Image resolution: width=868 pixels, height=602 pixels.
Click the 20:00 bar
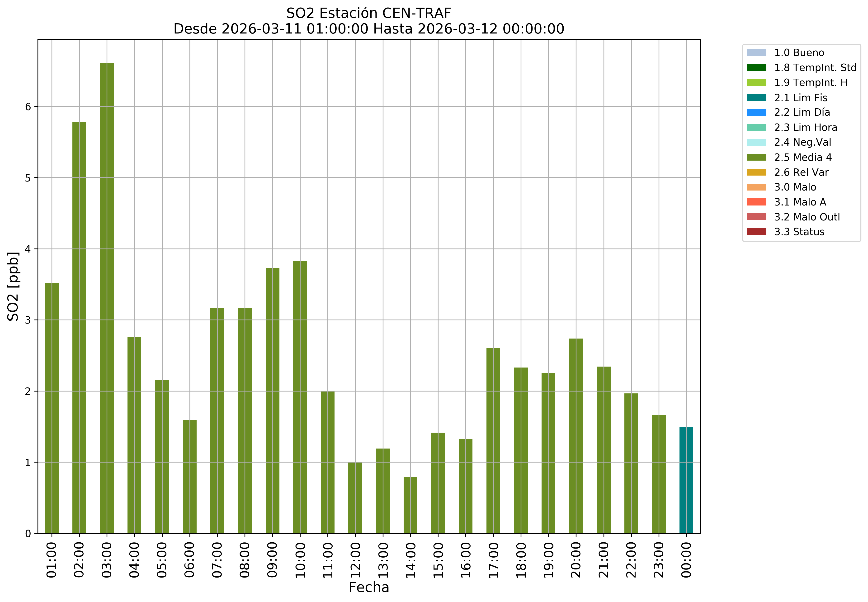pyautogui.click(x=576, y=436)
